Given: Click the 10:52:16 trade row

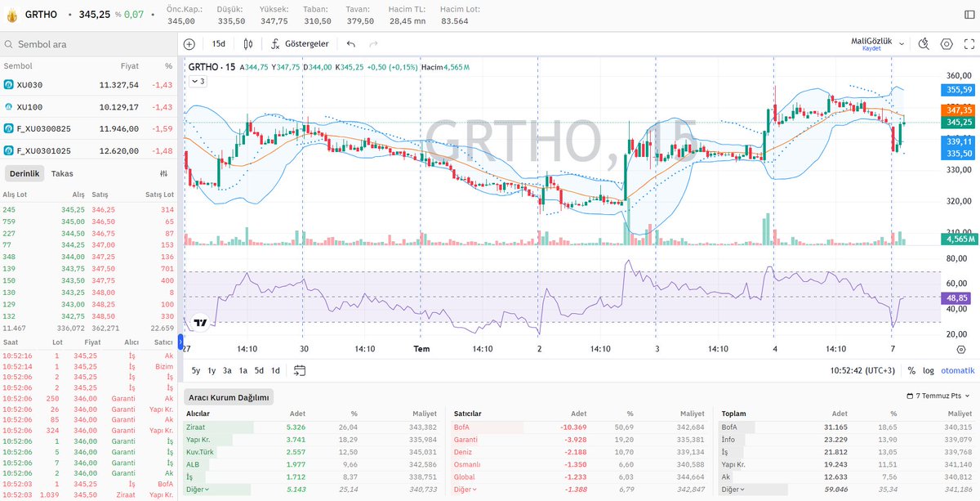Looking at the screenshot, I should (89, 356).
